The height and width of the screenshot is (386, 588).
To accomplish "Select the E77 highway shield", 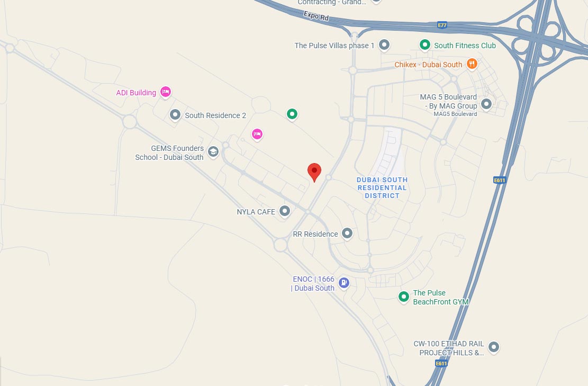I will (442, 25).
